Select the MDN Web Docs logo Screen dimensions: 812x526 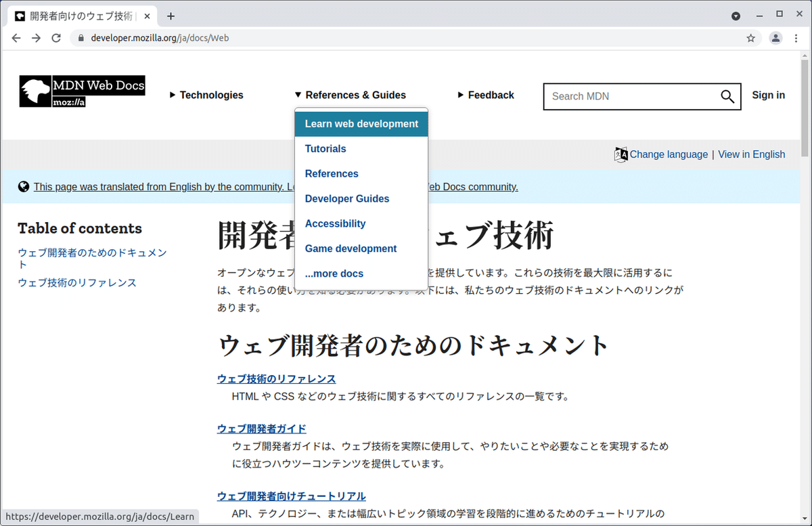81,90
